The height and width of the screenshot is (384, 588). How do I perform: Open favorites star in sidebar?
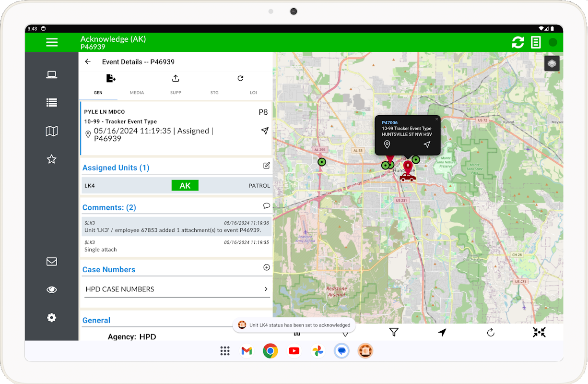click(x=52, y=159)
